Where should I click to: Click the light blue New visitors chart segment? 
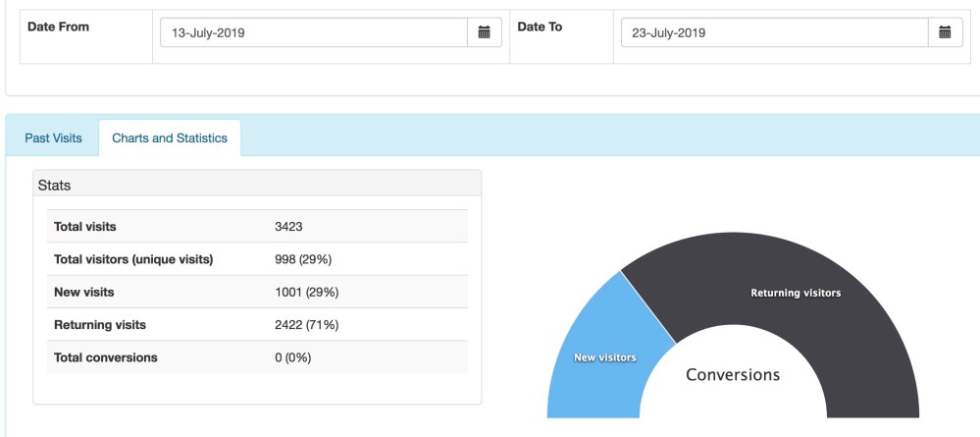[603, 351]
